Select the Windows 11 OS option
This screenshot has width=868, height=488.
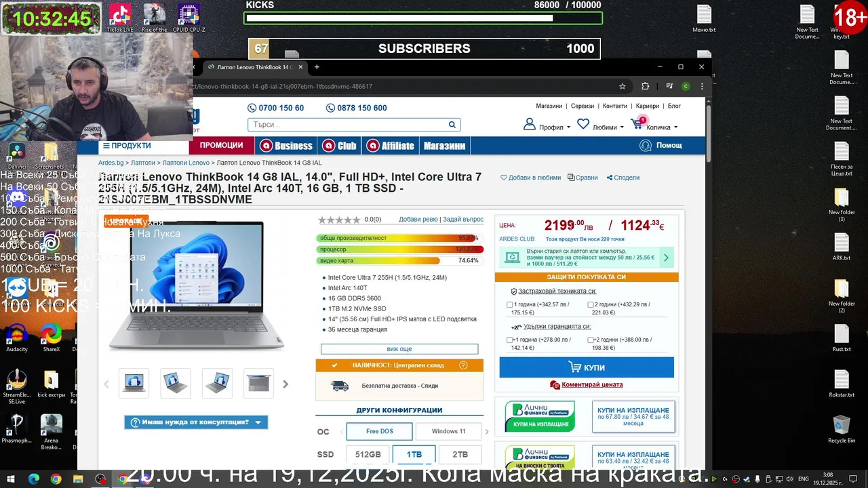tap(448, 431)
